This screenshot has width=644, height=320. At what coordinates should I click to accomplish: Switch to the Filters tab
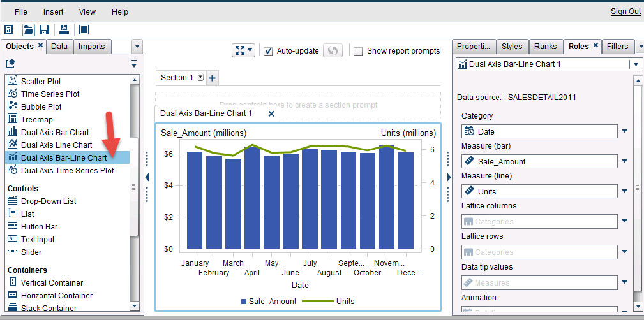[617, 46]
